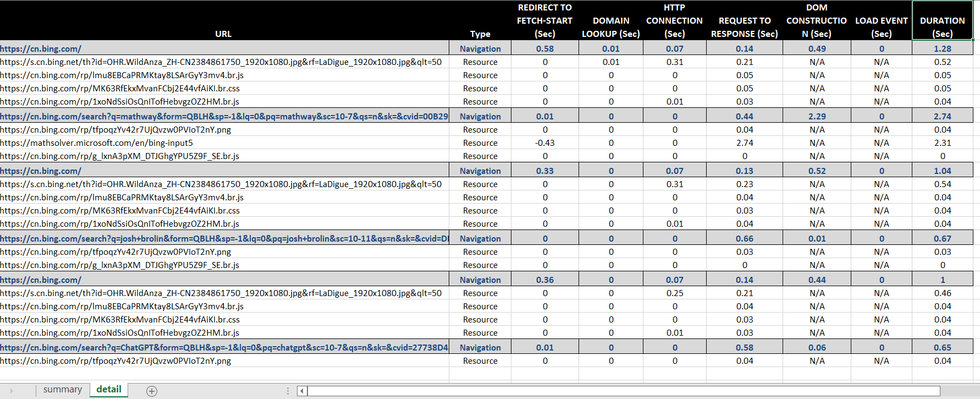This screenshot has width=980, height=399.
Task: Select duration value 0.54 cell
Action: (x=943, y=184)
